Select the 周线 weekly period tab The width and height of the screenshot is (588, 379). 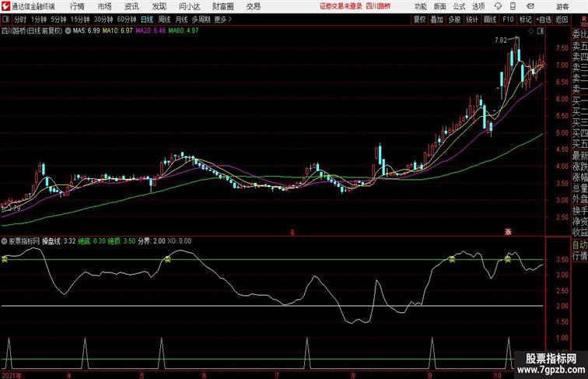coord(164,19)
